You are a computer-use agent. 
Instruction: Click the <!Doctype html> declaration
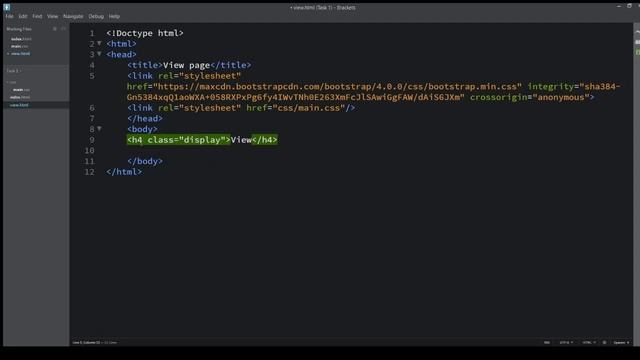point(145,33)
